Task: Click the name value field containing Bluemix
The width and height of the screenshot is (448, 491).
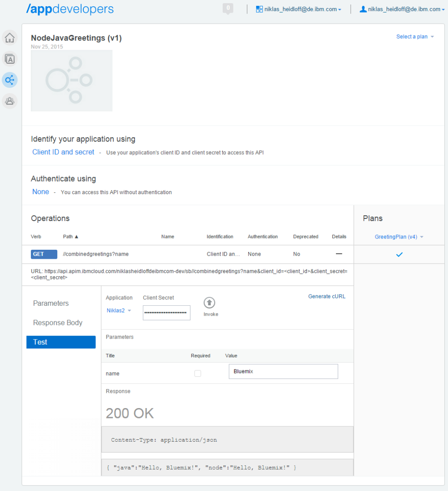Action: coord(283,371)
